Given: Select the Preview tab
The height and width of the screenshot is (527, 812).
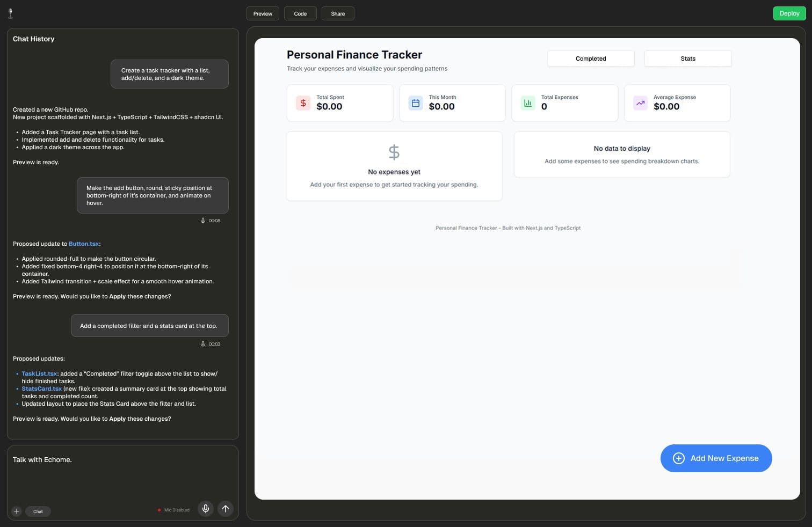Looking at the screenshot, I should (263, 13).
